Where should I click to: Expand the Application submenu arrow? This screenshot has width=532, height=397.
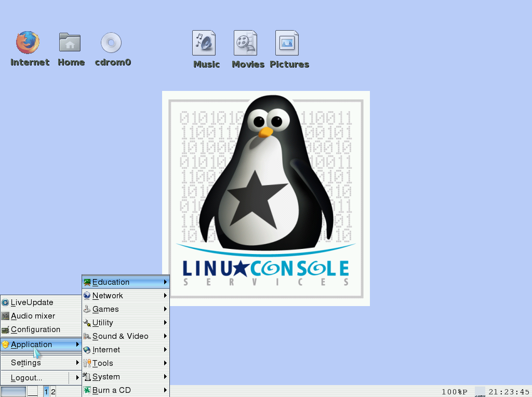pyautogui.click(x=77, y=345)
